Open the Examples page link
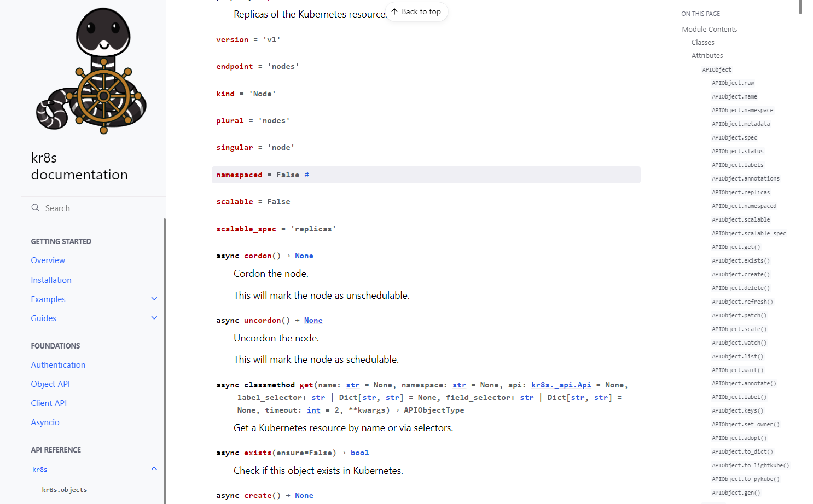 pos(48,299)
